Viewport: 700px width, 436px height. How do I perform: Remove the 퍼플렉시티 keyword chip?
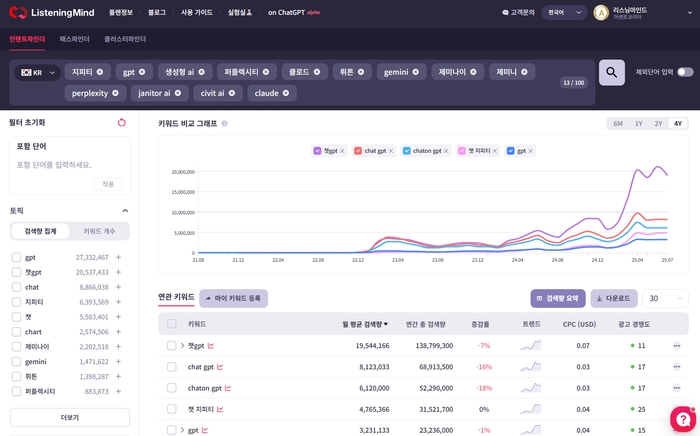[x=266, y=72]
